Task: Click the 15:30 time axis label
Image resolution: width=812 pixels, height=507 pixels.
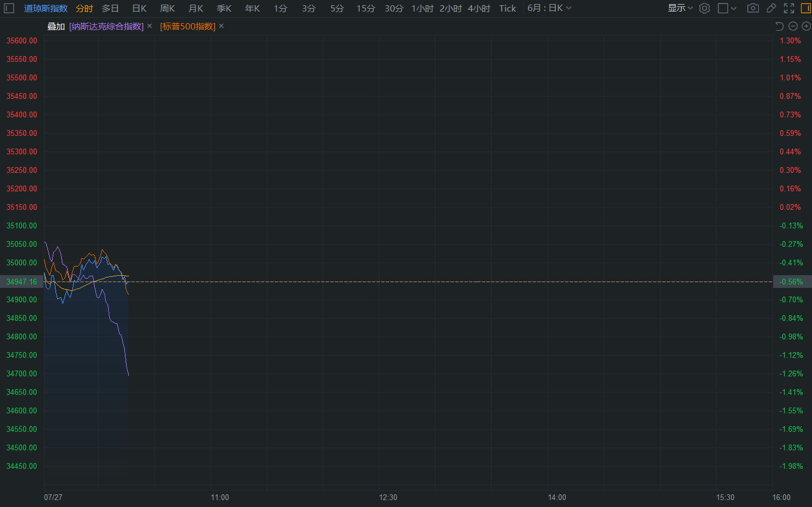Action: pyautogui.click(x=725, y=497)
